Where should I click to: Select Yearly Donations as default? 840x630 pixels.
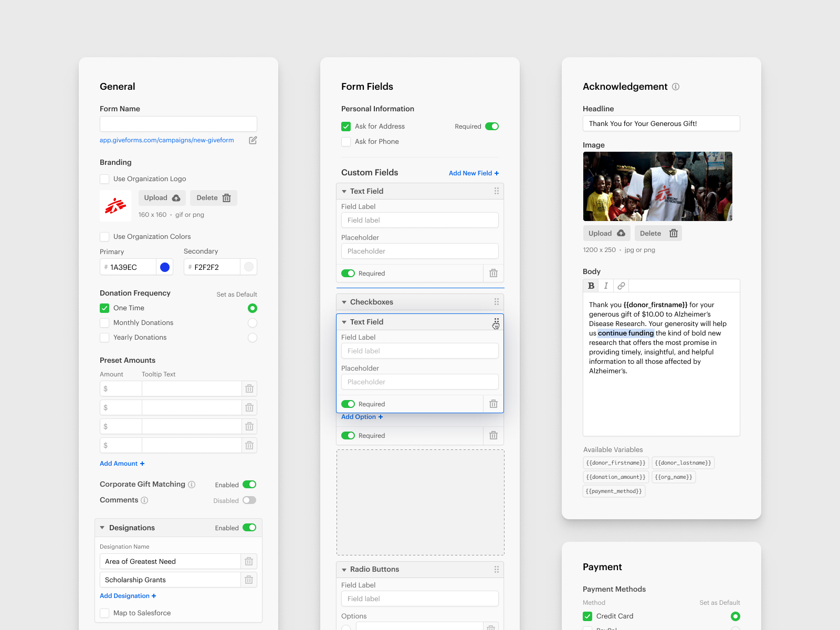253,338
